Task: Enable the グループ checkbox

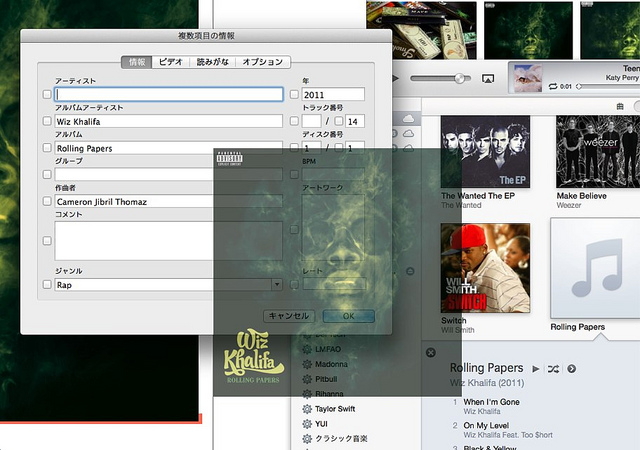Action: coord(47,175)
